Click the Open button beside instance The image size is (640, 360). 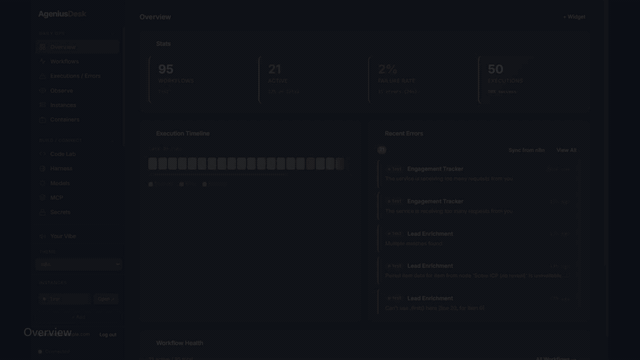[106, 299]
